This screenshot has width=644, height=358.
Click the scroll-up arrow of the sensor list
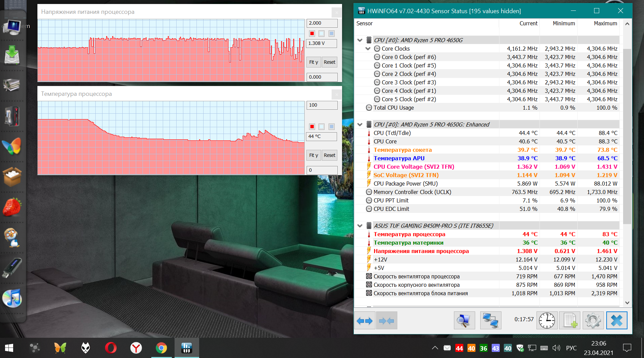627,24
